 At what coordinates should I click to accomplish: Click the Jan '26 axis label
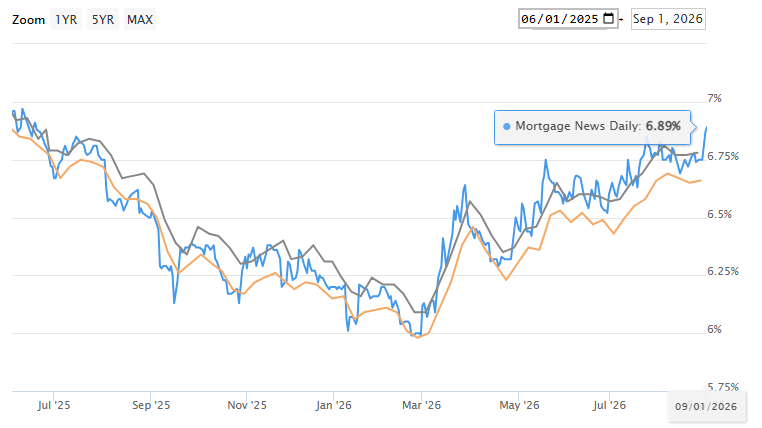[x=333, y=405]
